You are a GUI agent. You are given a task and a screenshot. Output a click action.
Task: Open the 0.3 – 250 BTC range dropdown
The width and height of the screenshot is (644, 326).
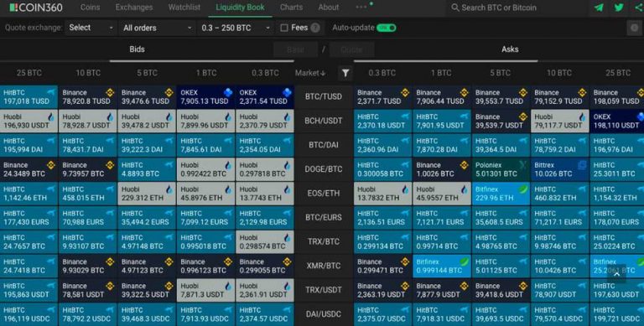point(236,28)
